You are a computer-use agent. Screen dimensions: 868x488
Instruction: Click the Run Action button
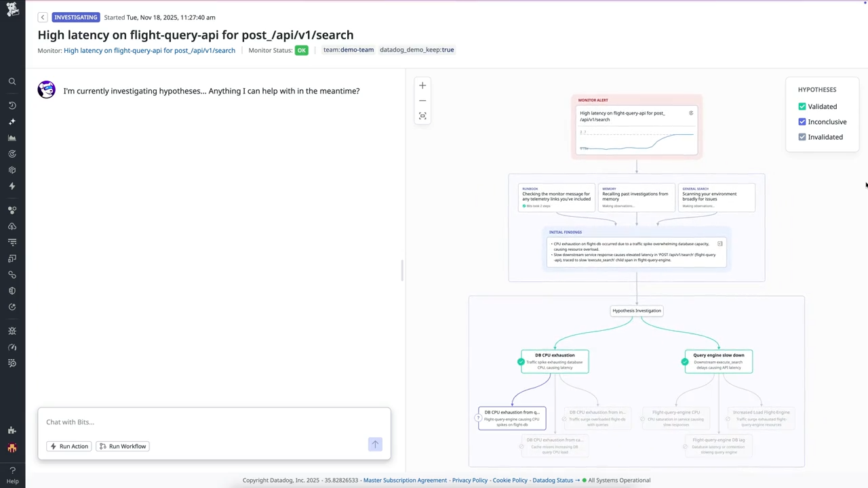point(69,446)
